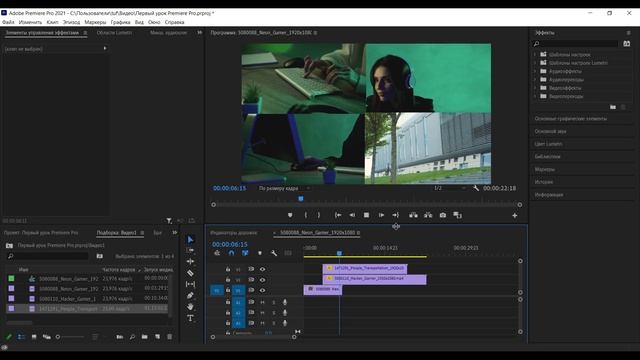Add marker in timeline header
640x360 pixels.
pyautogui.click(x=260, y=253)
